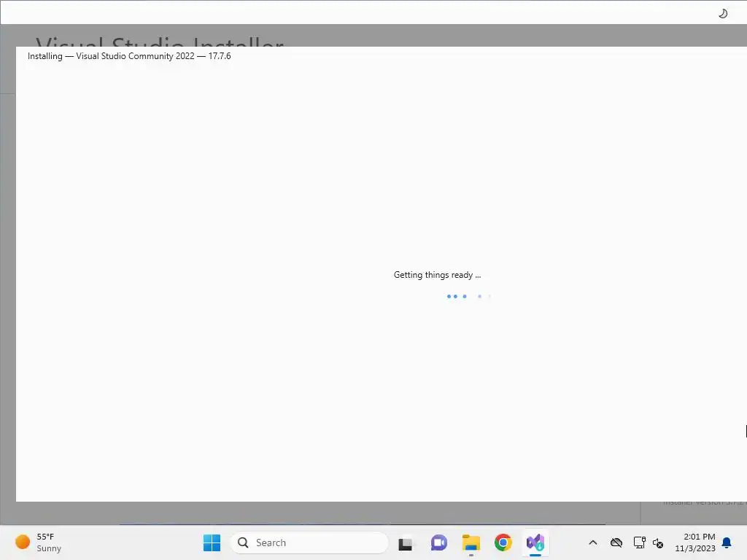Open Task View from taskbar
The width and height of the screenshot is (747, 560).
(405, 542)
